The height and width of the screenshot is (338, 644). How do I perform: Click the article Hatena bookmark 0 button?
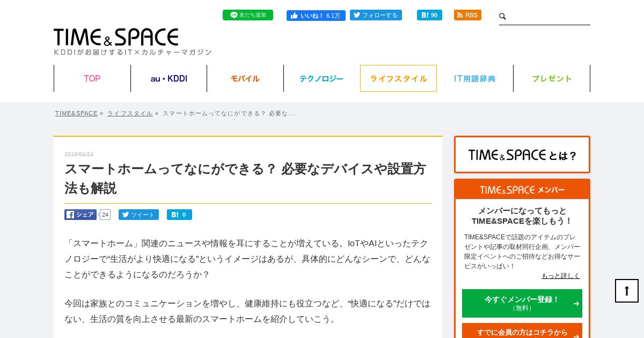click(179, 215)
